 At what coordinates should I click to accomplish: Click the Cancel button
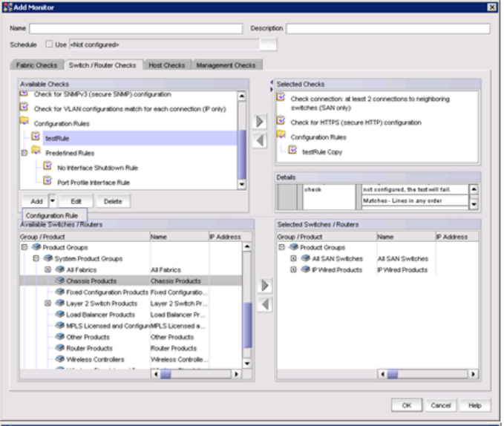pos(441,405)
